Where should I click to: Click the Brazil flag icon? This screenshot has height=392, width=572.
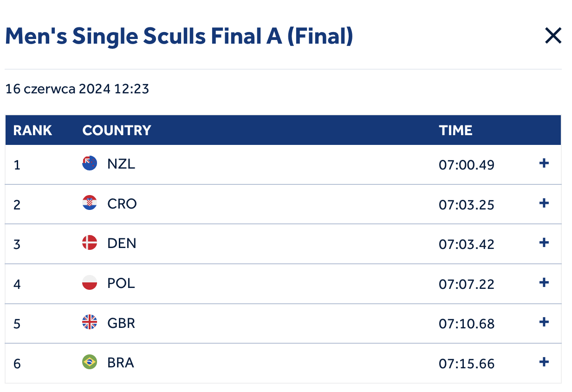point(90,362)
